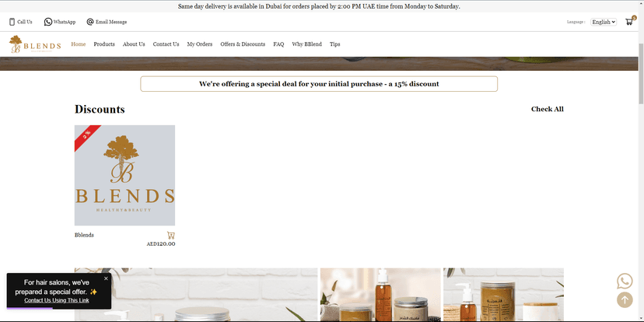Click the scroll-to-top arrow button

tap(625, 299)
